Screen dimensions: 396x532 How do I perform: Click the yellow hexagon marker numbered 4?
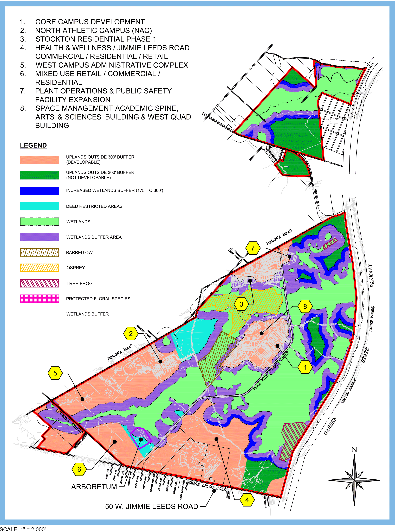tap(247, 500)
